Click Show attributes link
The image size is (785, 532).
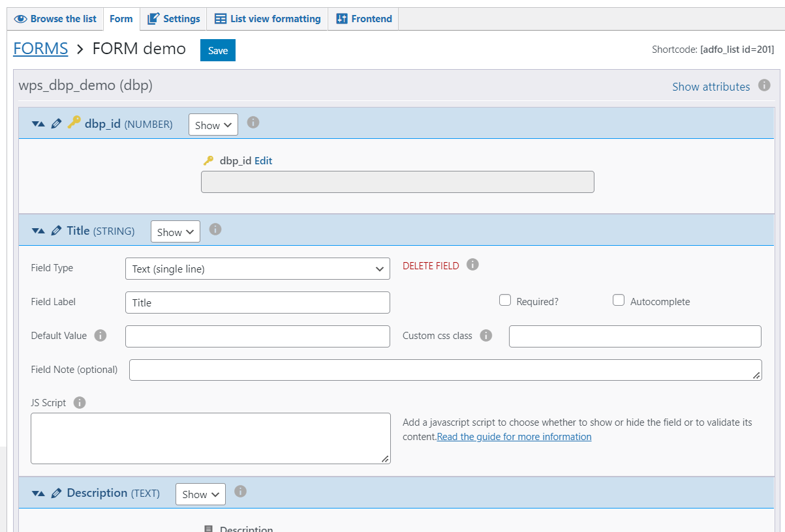(x=711, y=87)
